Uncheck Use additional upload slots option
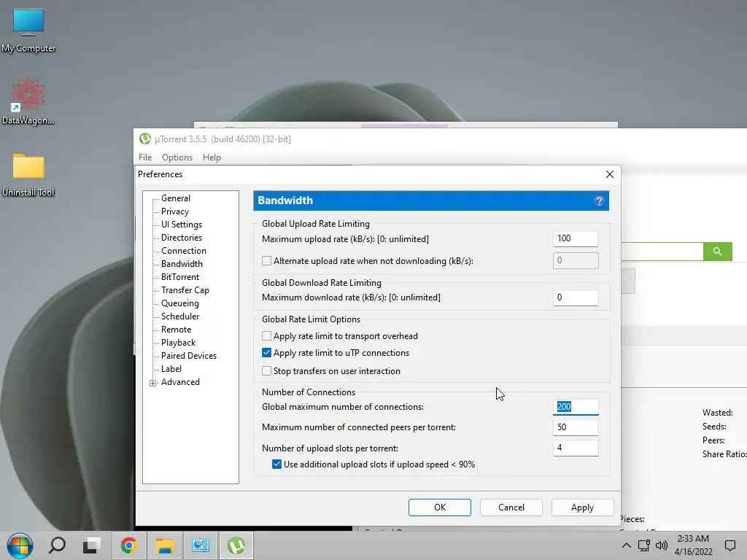The image size is (747, 560). pyautogui.click(x=276, y=464)
